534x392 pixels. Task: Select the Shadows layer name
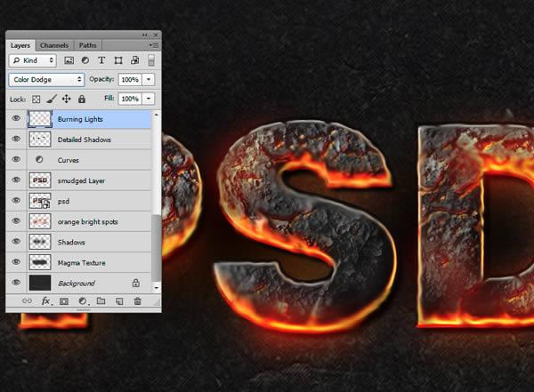pos(71,243)
